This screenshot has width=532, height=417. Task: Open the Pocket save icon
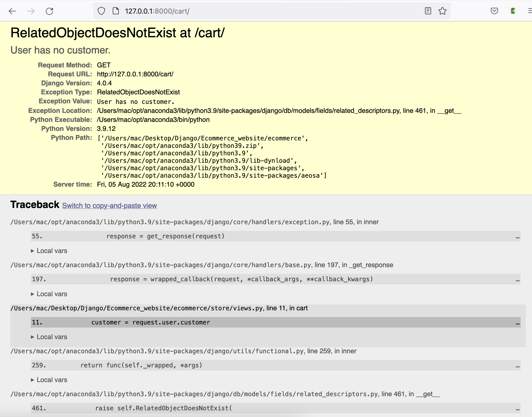(x=494, y=11)
